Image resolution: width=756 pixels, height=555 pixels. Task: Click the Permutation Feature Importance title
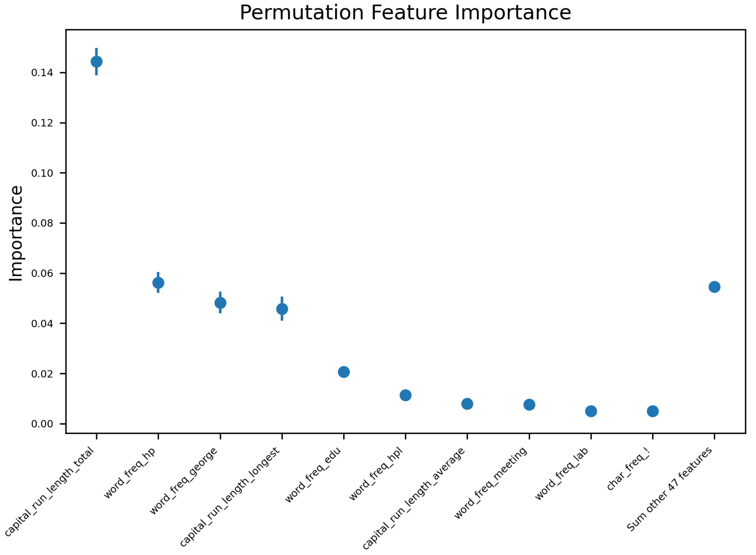coord(405,13)
